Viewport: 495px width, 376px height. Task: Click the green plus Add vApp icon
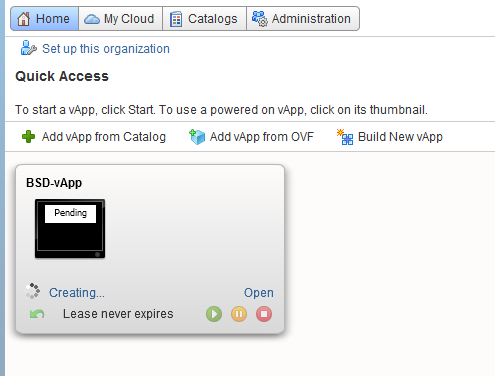28,137
